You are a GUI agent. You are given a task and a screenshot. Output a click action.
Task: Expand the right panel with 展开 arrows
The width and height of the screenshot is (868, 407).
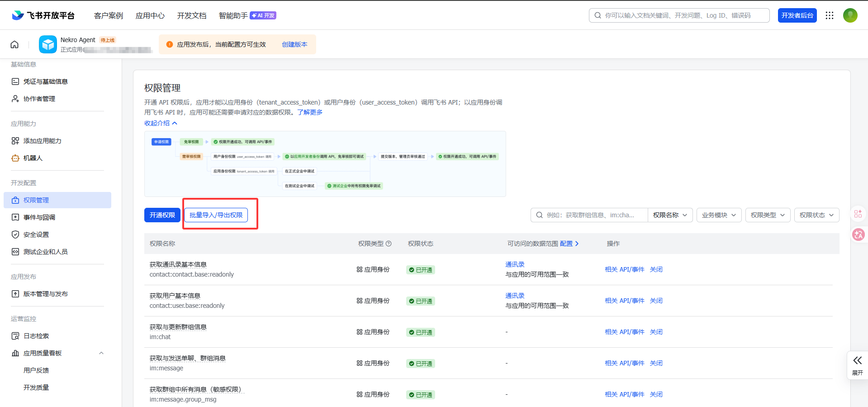click(x=857, y=365)
